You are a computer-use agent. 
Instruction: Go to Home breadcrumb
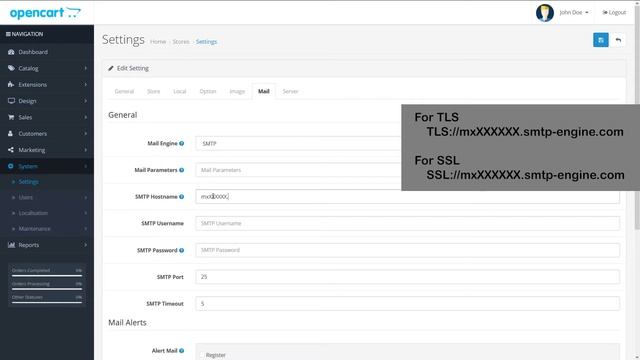click(158, 42)
